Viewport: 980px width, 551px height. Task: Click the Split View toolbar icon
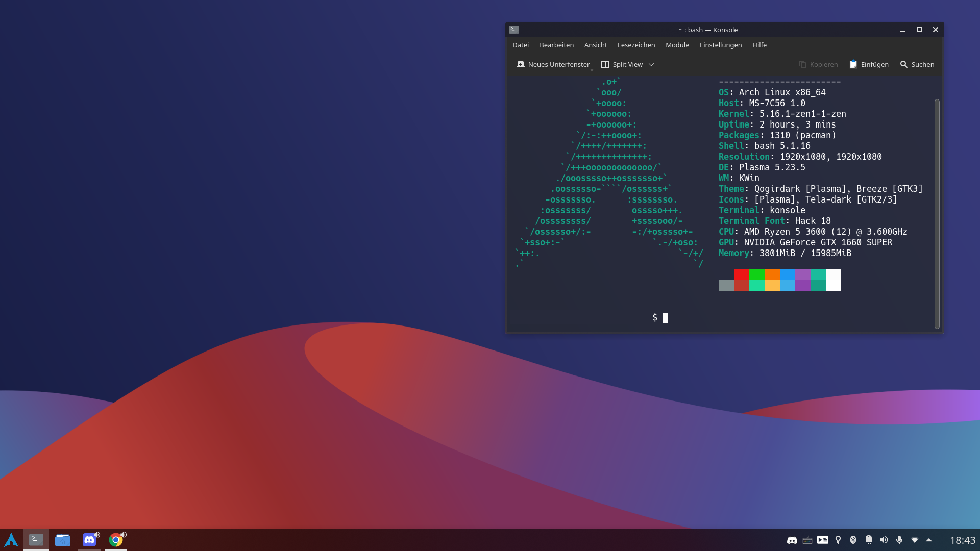[605, 64]
